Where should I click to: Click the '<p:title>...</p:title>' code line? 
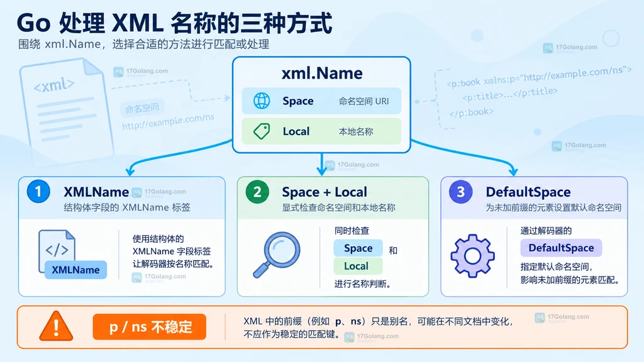510,94
